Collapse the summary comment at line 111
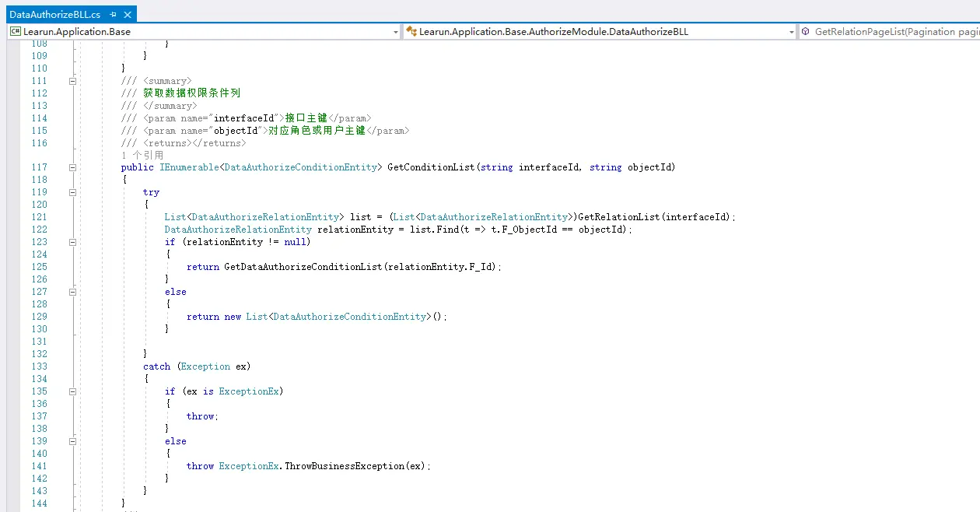Image resolution: width=980 pixels, height=512 pixels. (x=73, y=81)
